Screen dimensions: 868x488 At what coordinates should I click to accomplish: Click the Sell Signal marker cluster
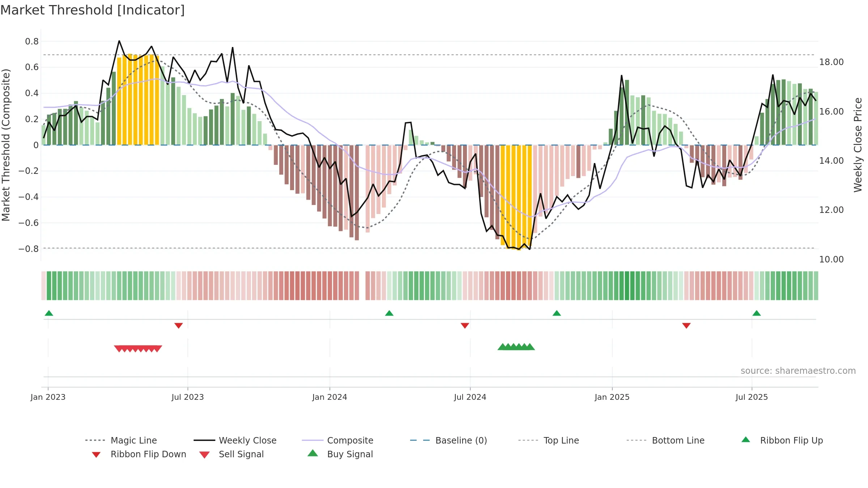point(138,348)
